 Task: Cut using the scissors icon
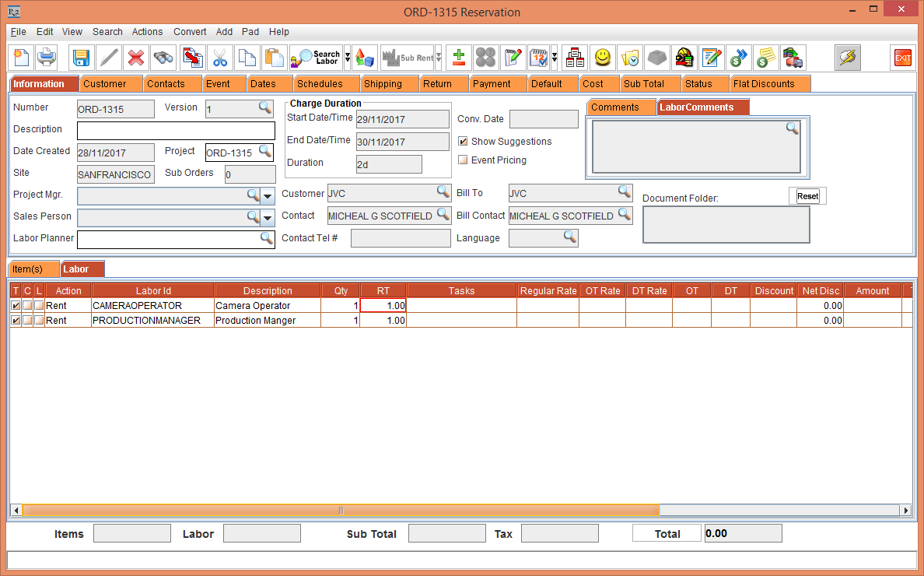point(220,57)
